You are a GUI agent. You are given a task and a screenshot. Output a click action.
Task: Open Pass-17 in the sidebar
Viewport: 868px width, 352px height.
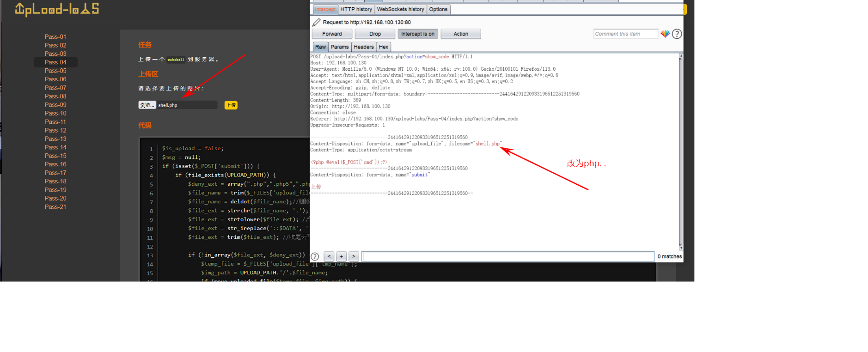coord(55,173)
